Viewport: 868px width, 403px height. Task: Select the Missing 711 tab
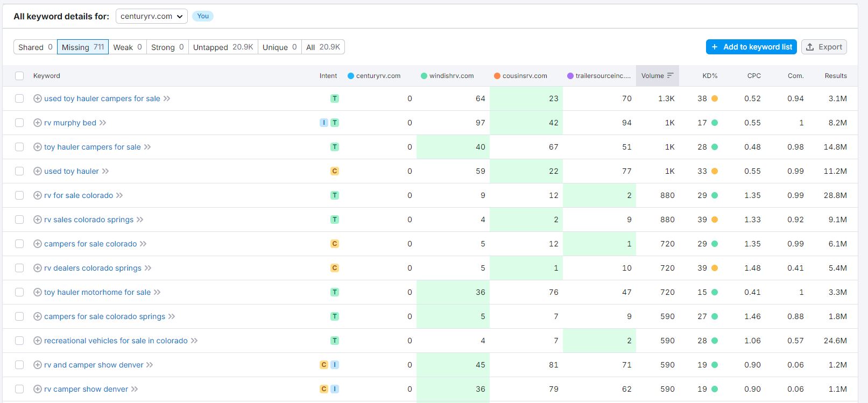coord(83,47)
